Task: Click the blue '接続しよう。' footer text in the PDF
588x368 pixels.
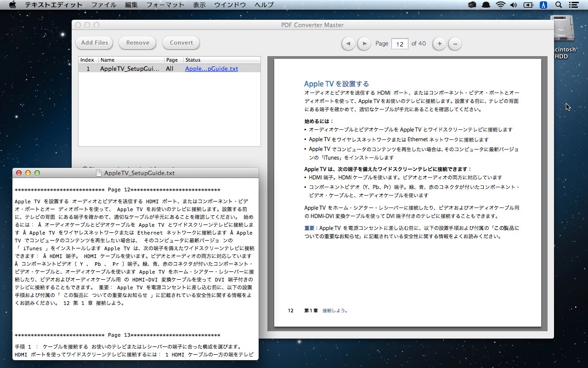Action: click(x=335, y=310)
